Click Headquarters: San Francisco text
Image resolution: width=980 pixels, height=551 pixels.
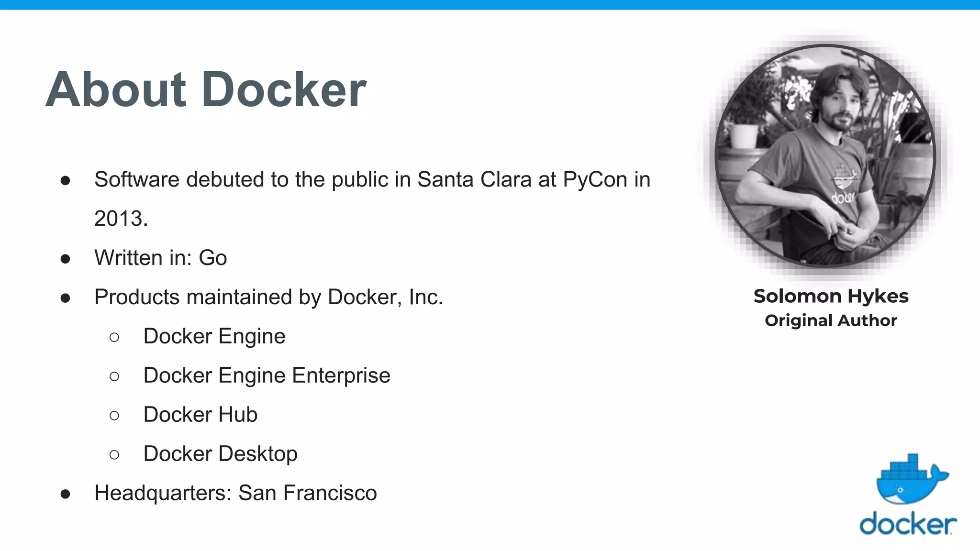[x=236, y=493]
